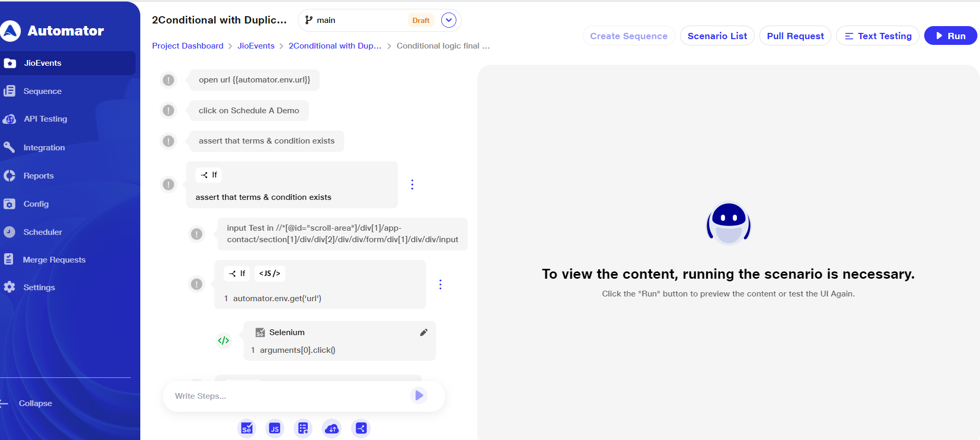Submit steps with the play arrow
Screen dimensions: 980x440
[419, 396]
